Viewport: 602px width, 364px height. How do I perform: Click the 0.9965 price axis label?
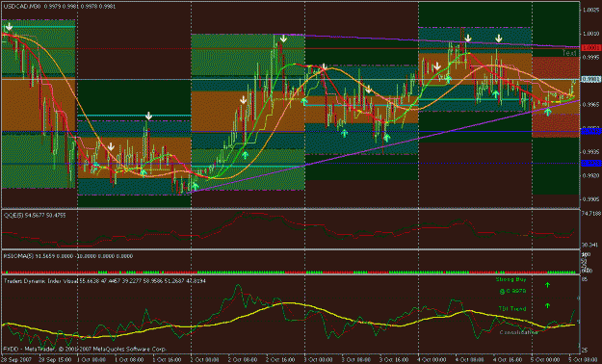591,104
